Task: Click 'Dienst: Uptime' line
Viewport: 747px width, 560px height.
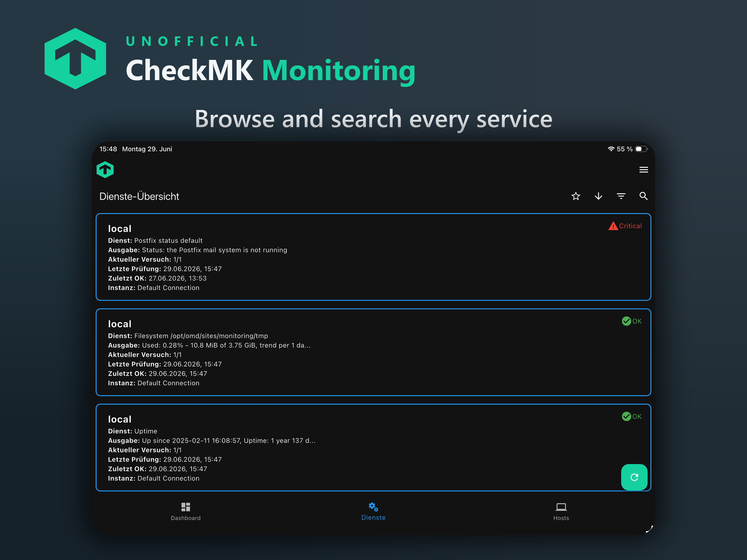Action: click(133, 431)
